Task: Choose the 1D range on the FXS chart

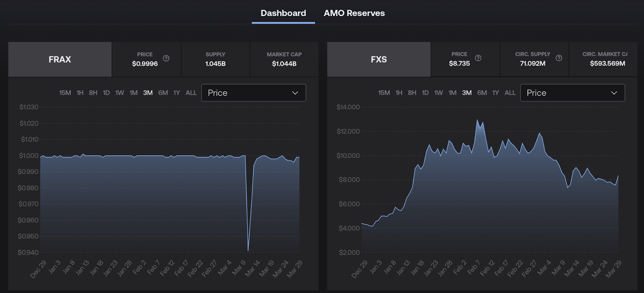Action: tap(425, 93)
